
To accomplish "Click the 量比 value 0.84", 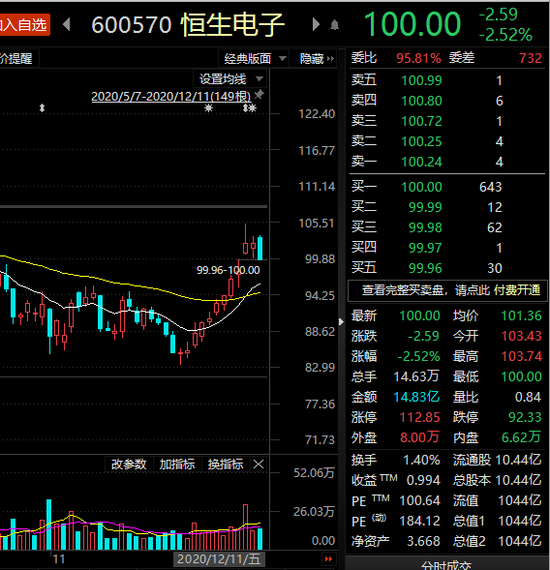I will (528, 397).
